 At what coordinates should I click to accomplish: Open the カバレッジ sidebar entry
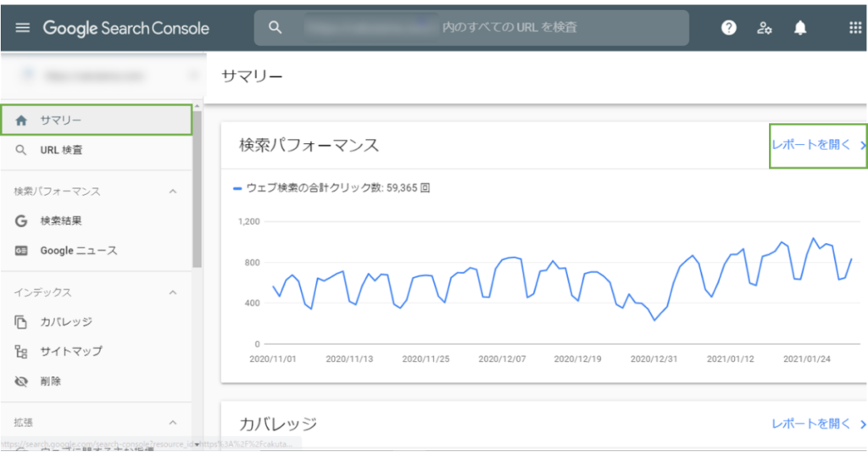pyautogui.click(x=97, y=321)
